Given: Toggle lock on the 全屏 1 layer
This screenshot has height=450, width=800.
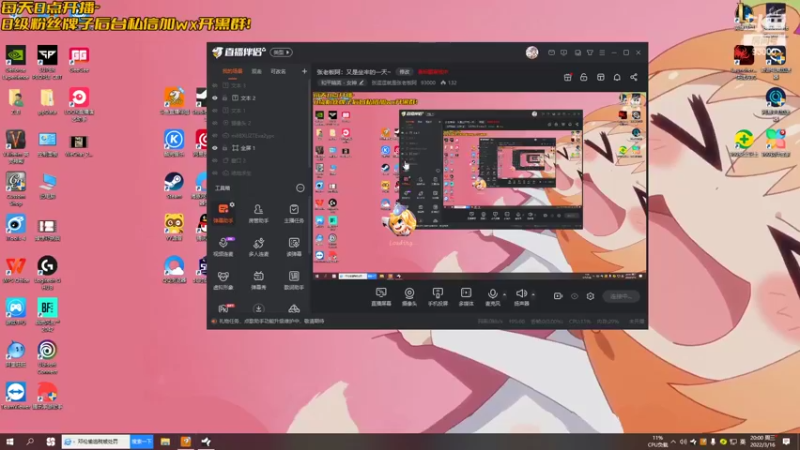Looking at the screenshot, I should coord(224,148).
